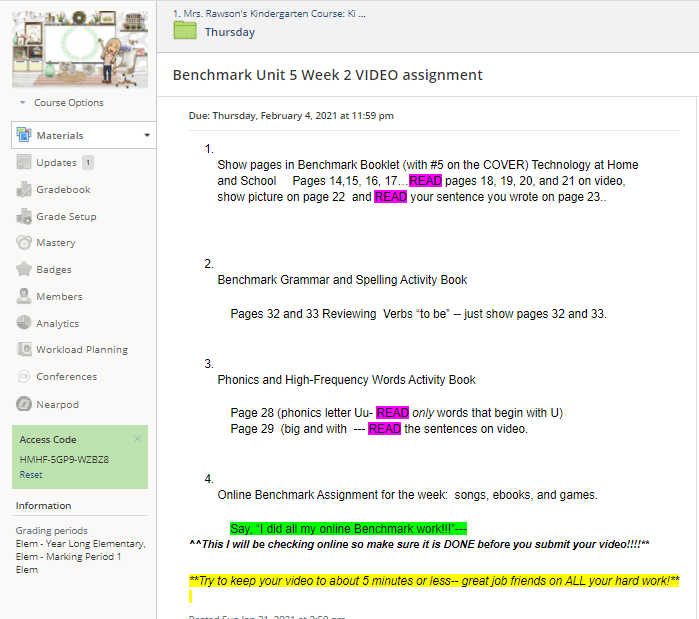Open Grade Setup page
Image resolution: width=699 pixels, height=619 pixels.
pyautogui.click(x=66, y=217)
